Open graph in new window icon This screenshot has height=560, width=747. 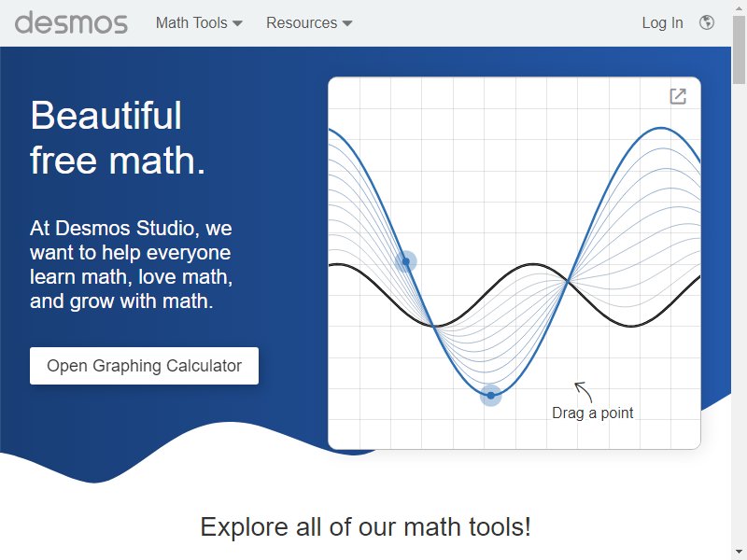[x=678, y=96]
